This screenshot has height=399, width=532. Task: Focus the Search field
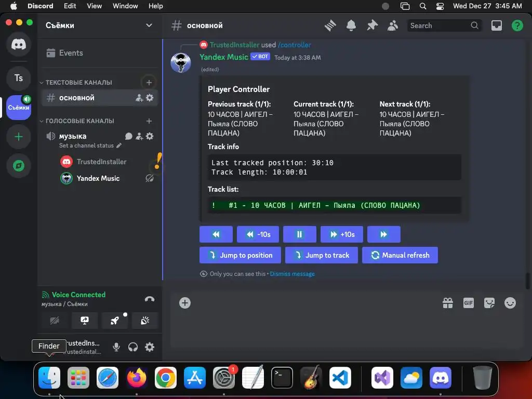[445, 25]
